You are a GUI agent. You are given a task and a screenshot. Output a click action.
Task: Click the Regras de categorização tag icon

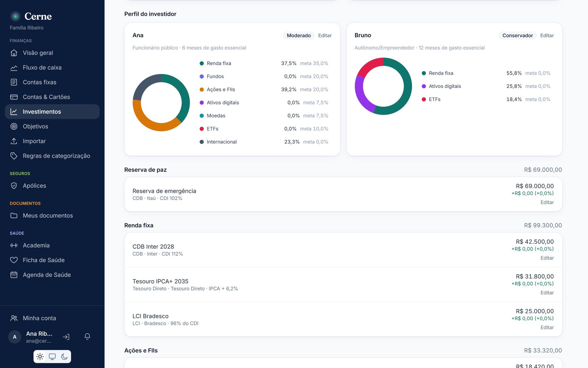click(14, 156)
